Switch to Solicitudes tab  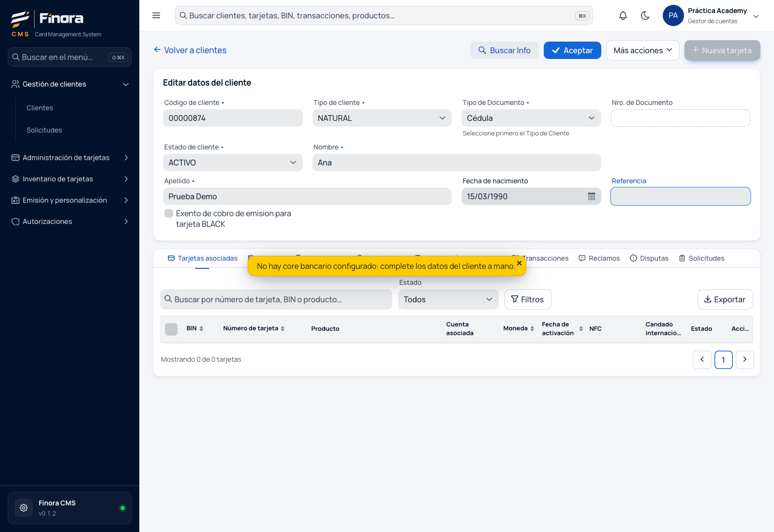701,258
